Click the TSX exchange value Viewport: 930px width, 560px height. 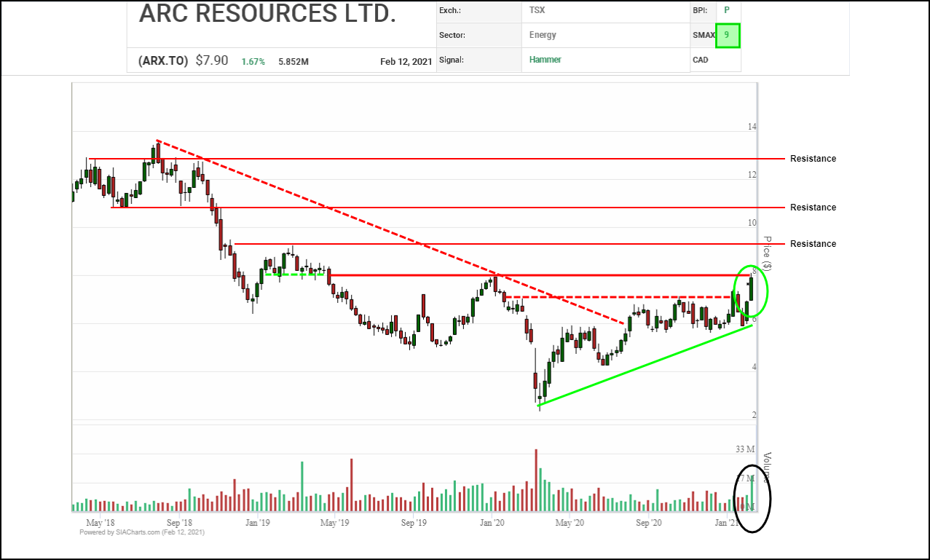point(537,11)
